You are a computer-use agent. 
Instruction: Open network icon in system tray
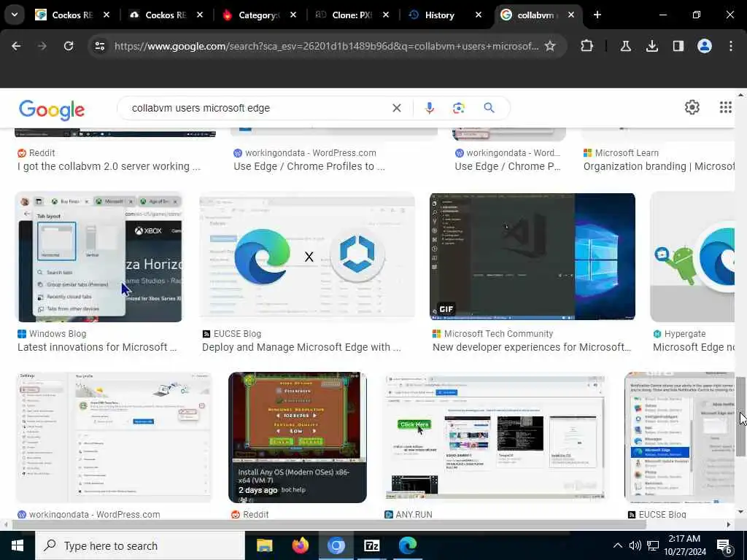[x=653, y=545]
